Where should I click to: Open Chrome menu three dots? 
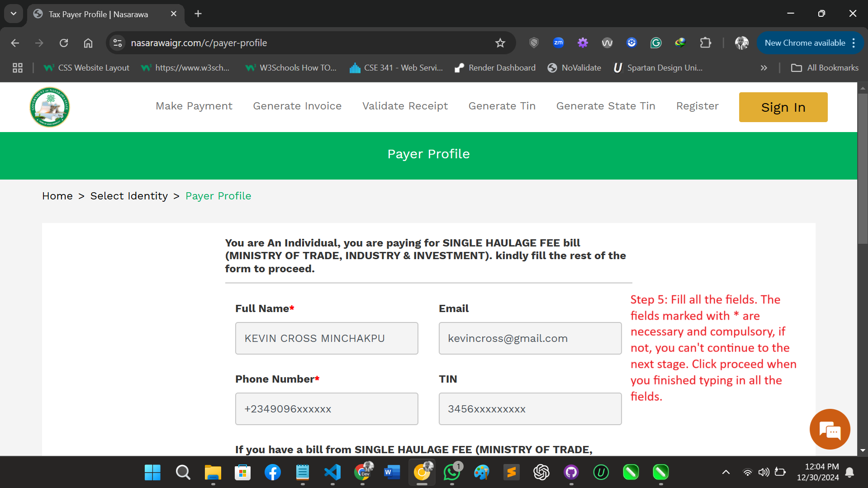(854, 43)
